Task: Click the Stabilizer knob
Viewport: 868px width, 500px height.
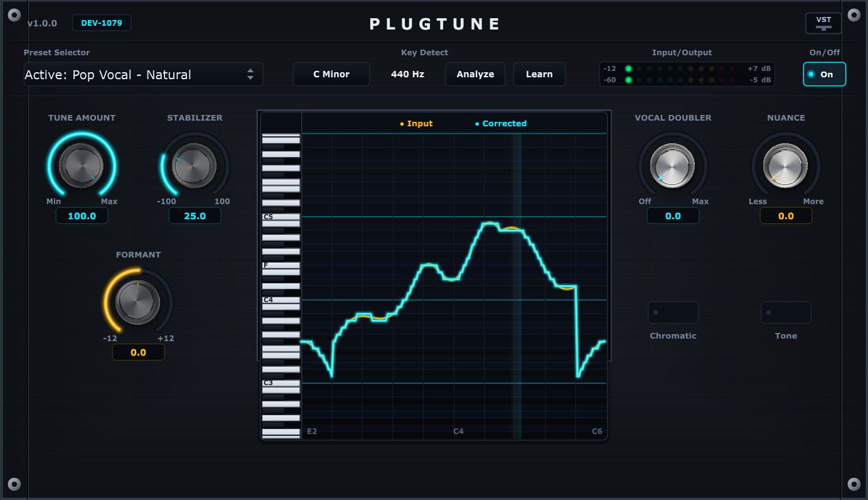Action: click(x=195, y=166)
